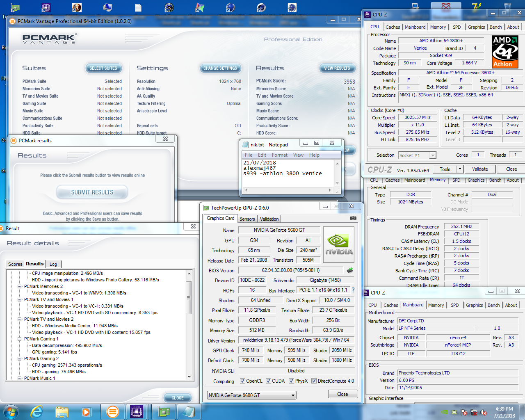Switch to CPU-Z taskbar button
This screenshot has height=420, width=525.
coord(137,411)
